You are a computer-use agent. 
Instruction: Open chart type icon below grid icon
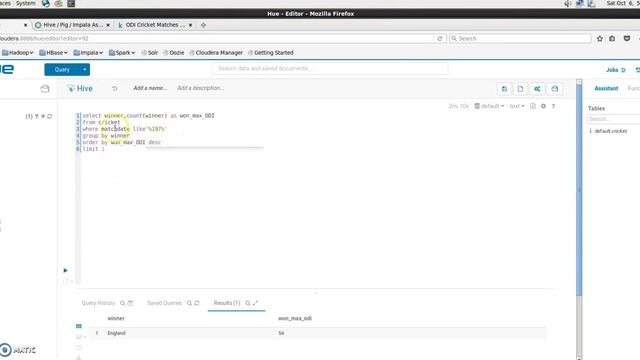pos(79,337)
